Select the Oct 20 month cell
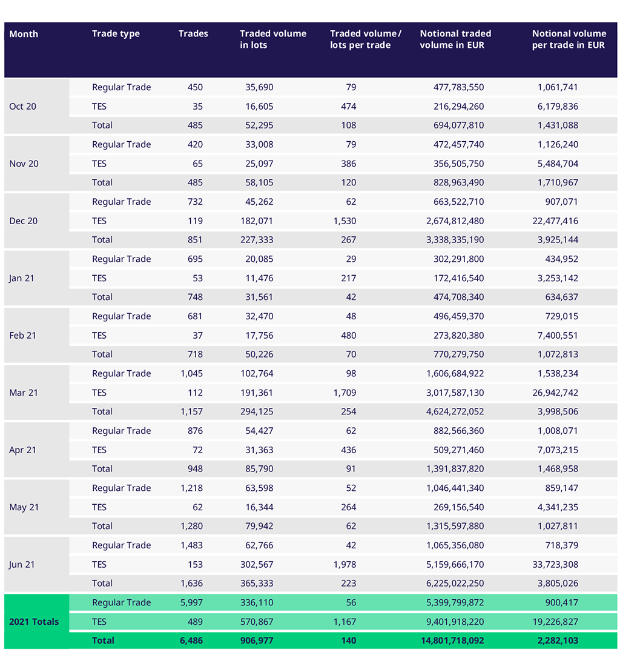 point(23,106)
